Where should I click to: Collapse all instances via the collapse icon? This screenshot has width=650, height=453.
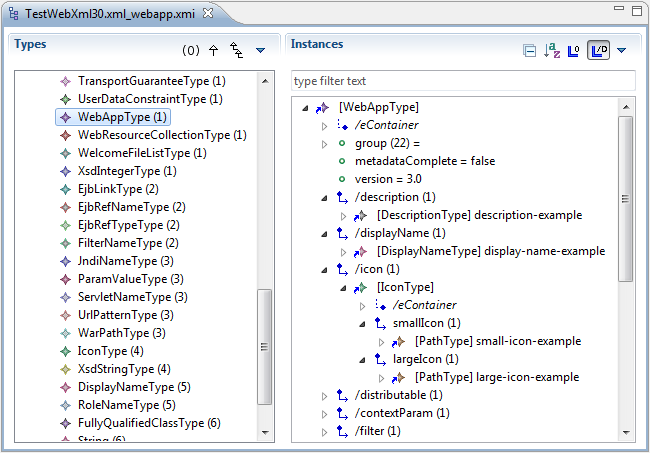coord(529,51)
